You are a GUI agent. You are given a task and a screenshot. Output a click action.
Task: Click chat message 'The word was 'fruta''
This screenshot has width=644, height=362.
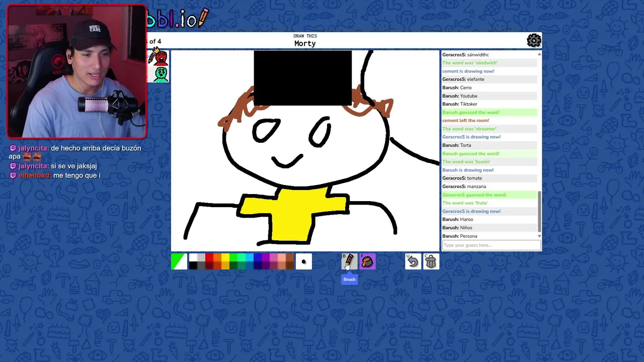(x=465, y=203)
